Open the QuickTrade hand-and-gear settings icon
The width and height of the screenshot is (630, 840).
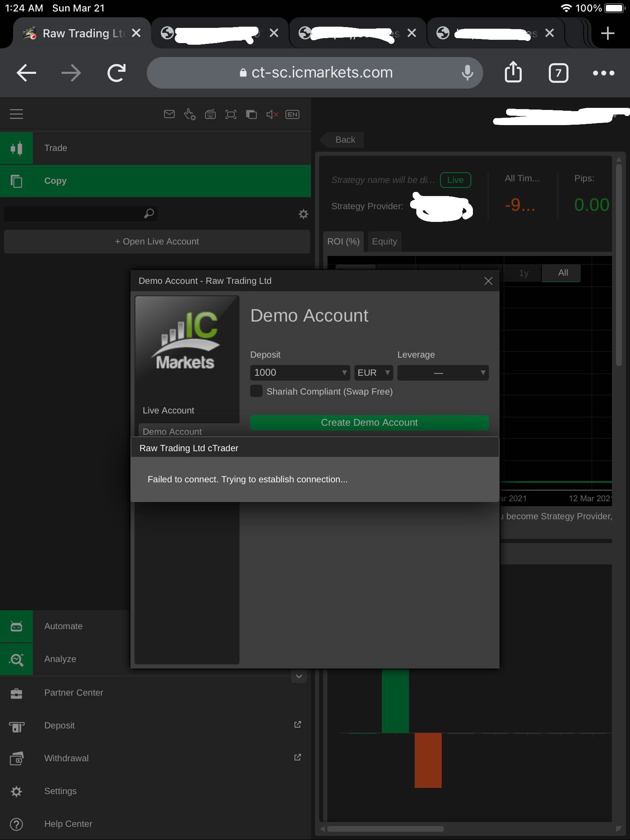[x=190, y=114]
